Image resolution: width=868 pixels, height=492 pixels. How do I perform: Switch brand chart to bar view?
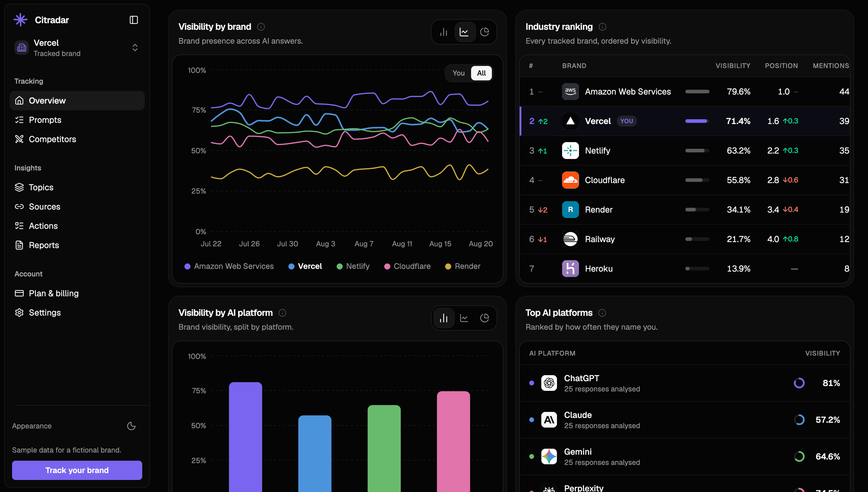pyautogui.click(x=444, y=32)
